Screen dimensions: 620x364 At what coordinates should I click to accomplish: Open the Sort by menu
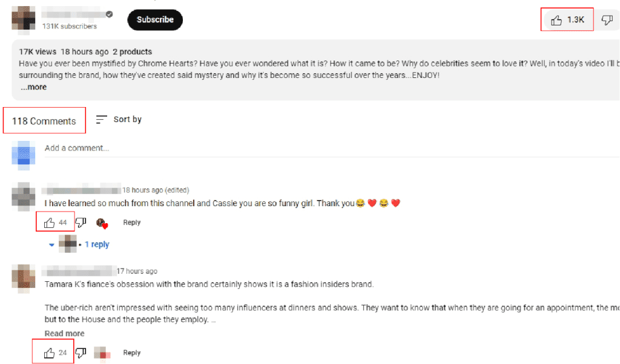[119, 120]
